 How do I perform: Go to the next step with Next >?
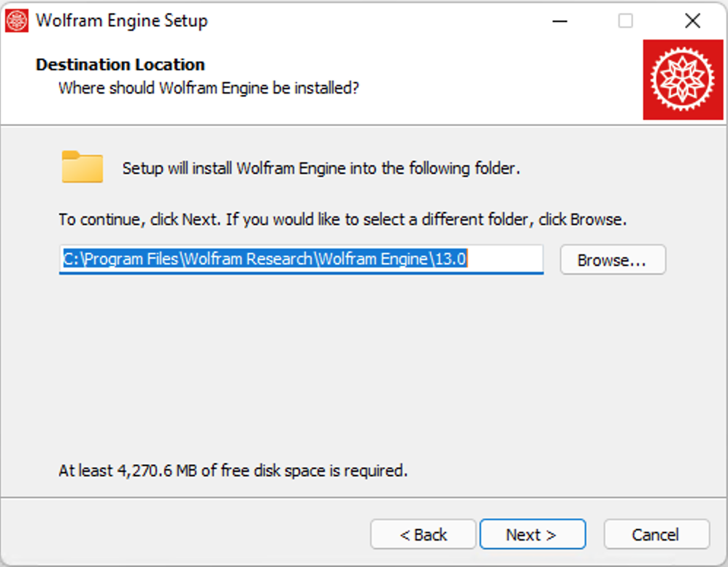(532, 535)
